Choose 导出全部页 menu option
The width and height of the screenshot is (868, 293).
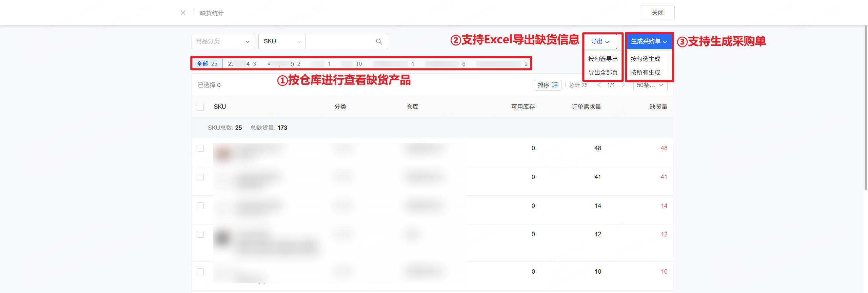pyautogui.click(x=603, y=73)
